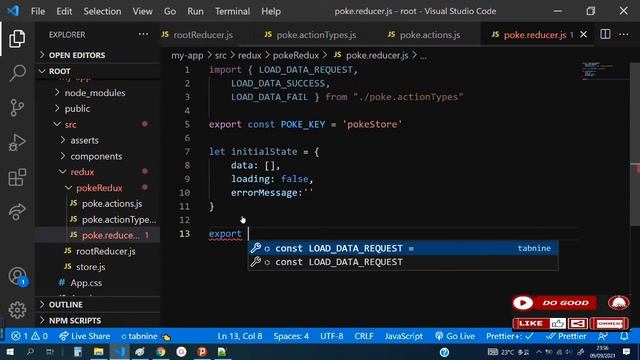Expand the node_modules folder
Image resolution: width=640 pixels, height=360 pixels.
(95, 93)
